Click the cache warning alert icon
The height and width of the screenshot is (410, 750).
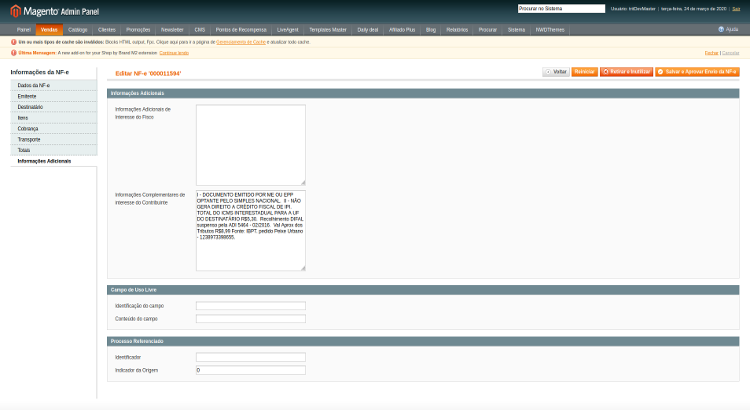click(13, 42)
